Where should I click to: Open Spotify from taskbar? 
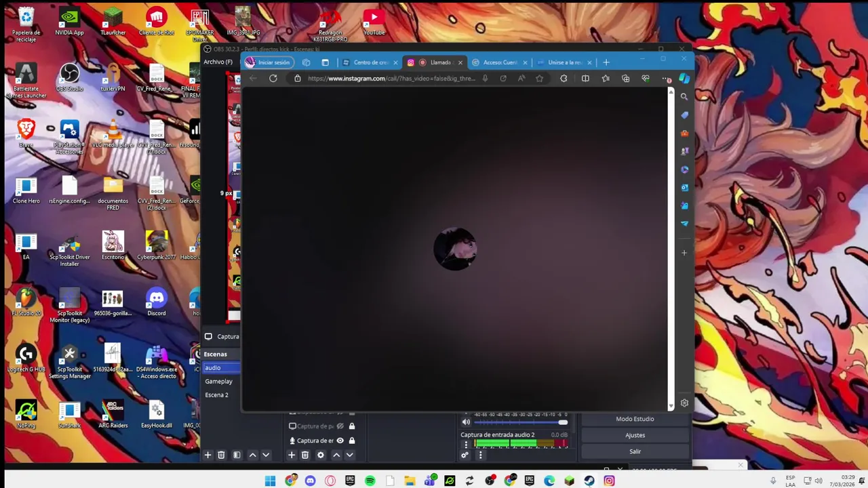tap(370, 481)
